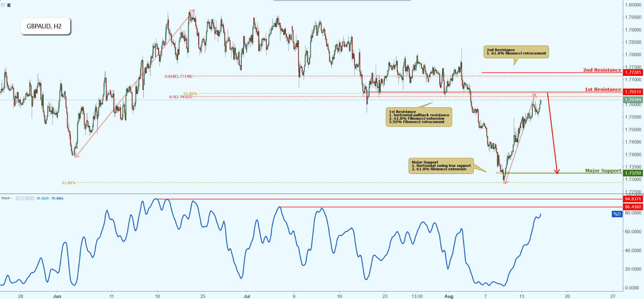Click the Stoch indicator name
The width and height of the screenshot is (644, 299).
(x=6, y=198)
